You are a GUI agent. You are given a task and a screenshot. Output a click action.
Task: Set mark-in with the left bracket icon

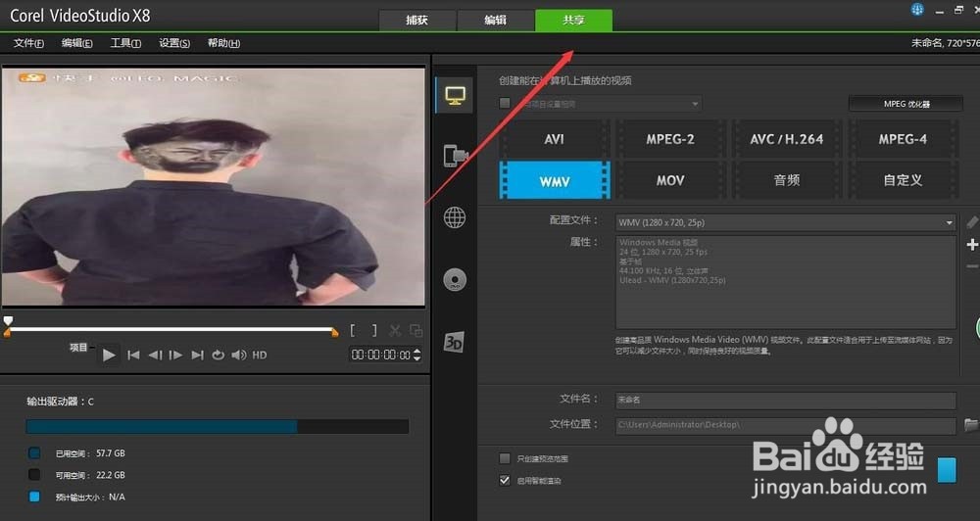(353, 330)
